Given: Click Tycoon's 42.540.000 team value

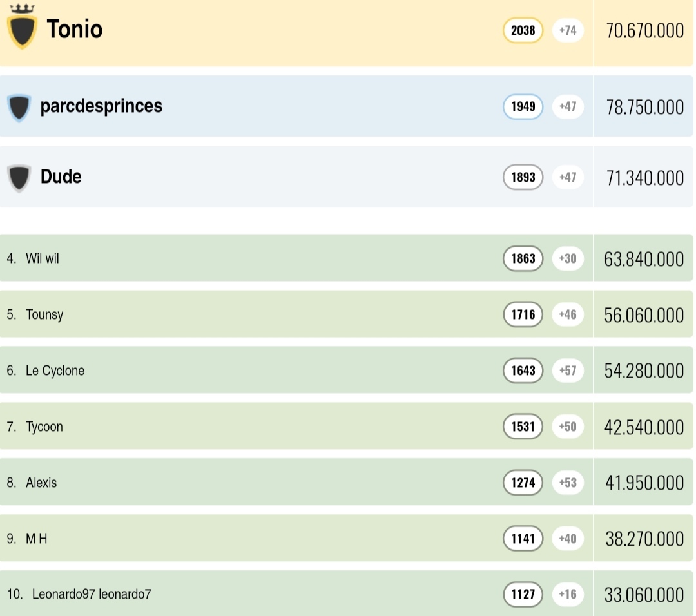Looking at the screenshot, I should click(644, 427).
